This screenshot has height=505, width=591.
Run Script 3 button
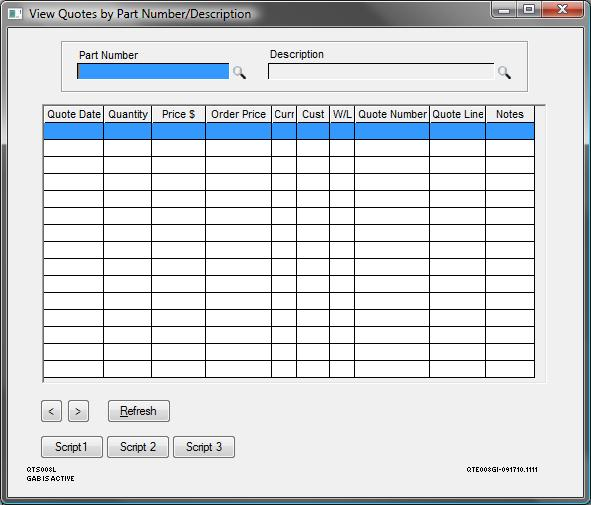coord(204,447)
